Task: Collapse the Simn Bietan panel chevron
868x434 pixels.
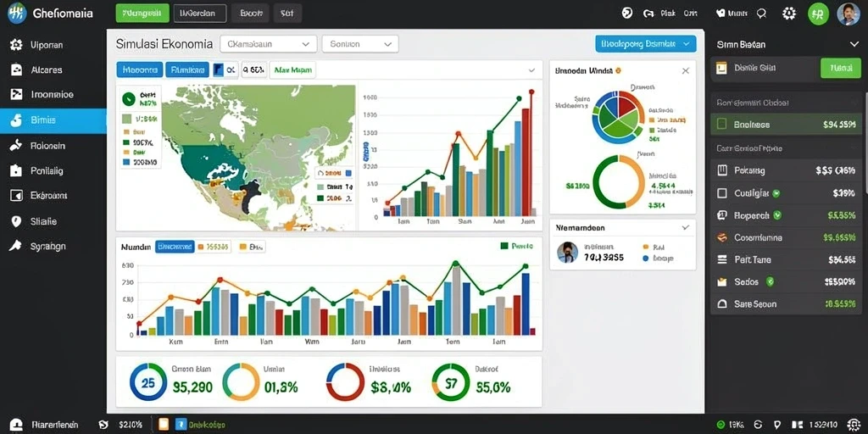Action: coord(853,44)
